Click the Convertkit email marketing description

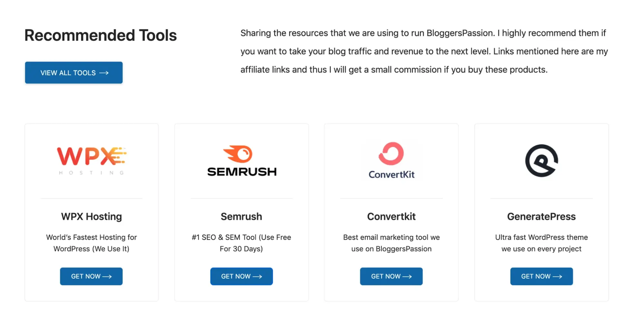click(x=391, y=243)
